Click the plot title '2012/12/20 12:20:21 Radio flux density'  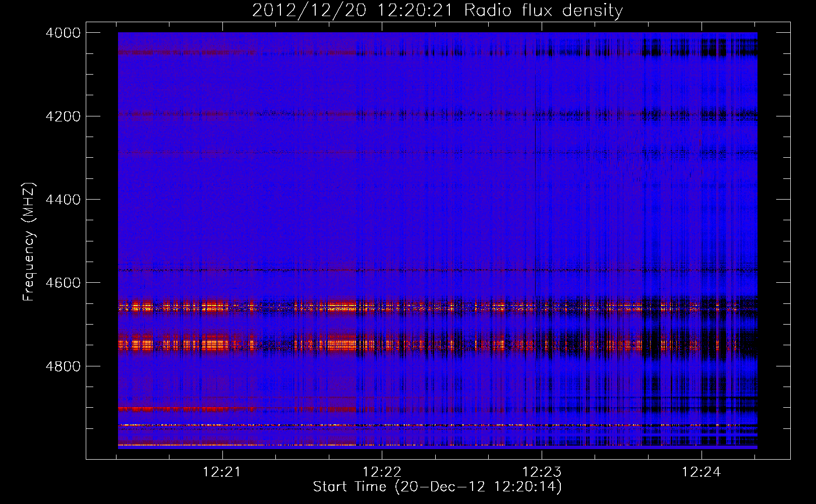point(437,11)
